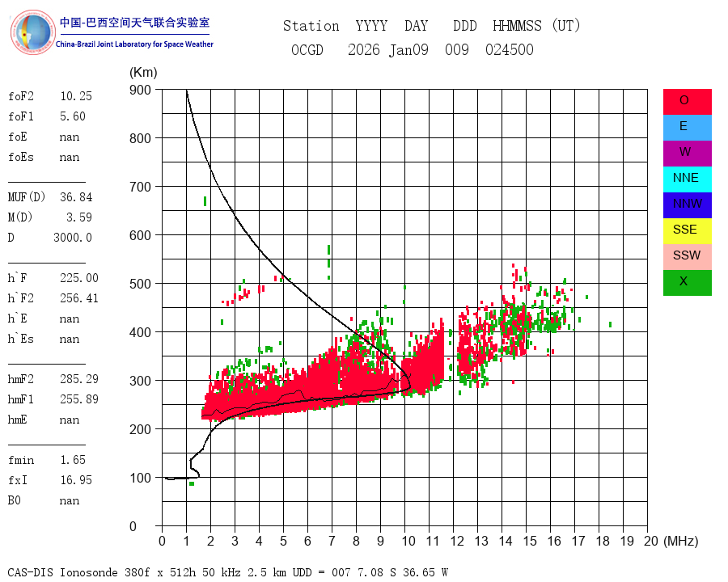This screenshot has height=582, width=728.
Task: Click the B0 label
Action: (15, 500)
